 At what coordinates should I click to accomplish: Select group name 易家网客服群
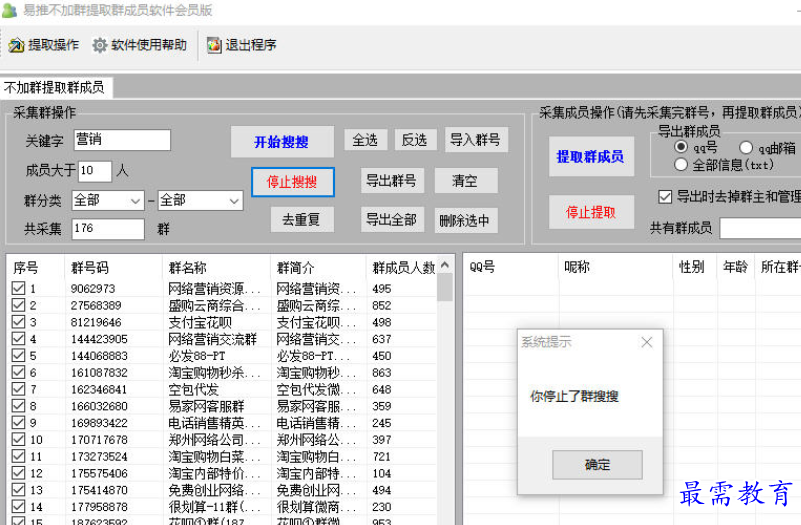point(206,407)
